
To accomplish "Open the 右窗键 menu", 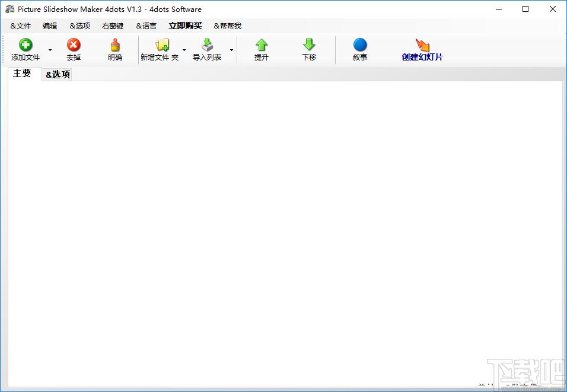I will pos(113,26).
